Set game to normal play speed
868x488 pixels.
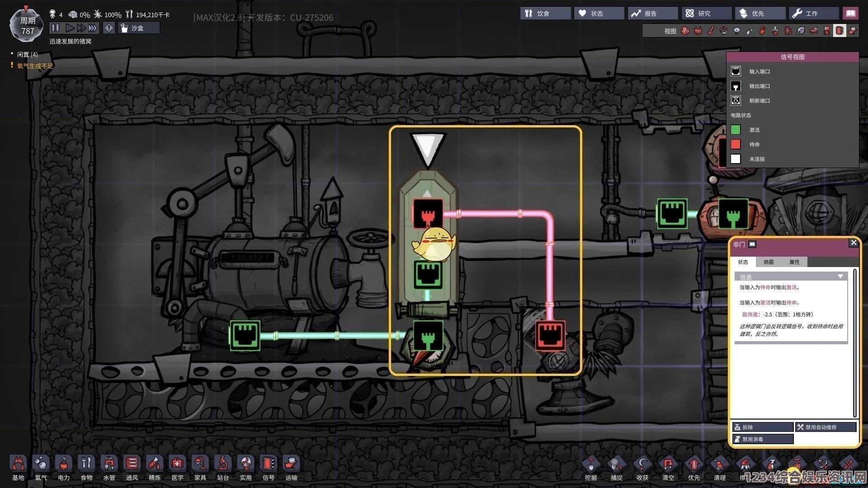coord(70,28)
